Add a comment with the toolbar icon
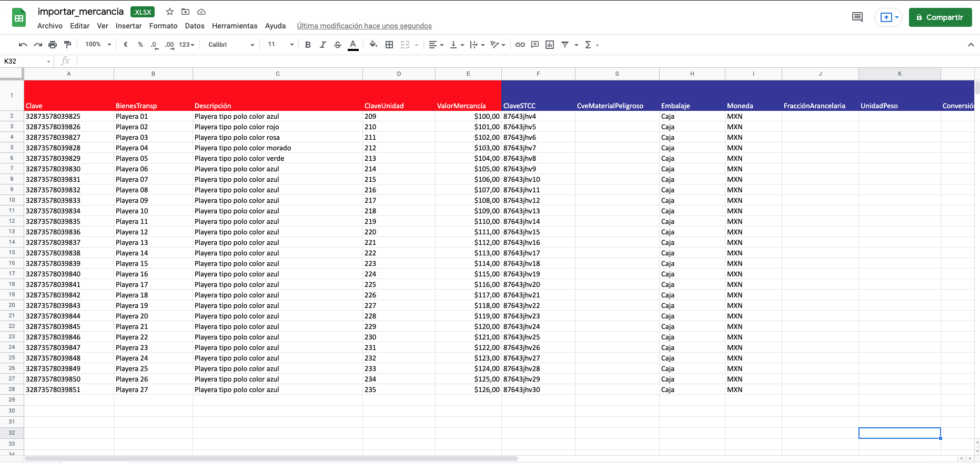 pos(535,45)
